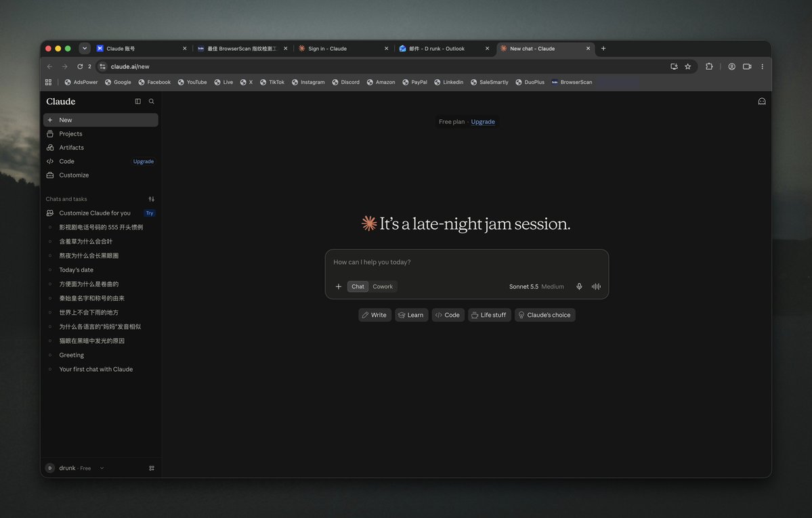Collapse the Claude sidebar panel icon
This screenshot has height=518, width=812.
pyautogui.click(x=137, y=102)
